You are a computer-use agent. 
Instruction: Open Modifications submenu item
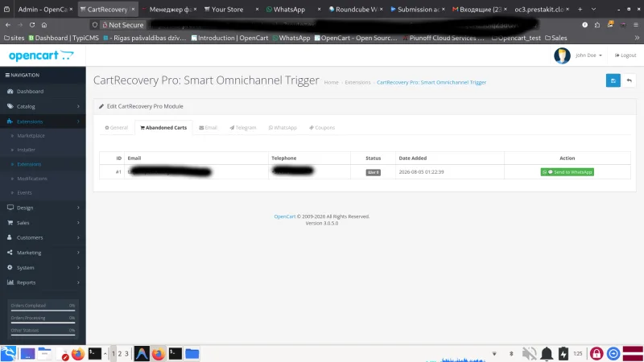coord(32,179)
